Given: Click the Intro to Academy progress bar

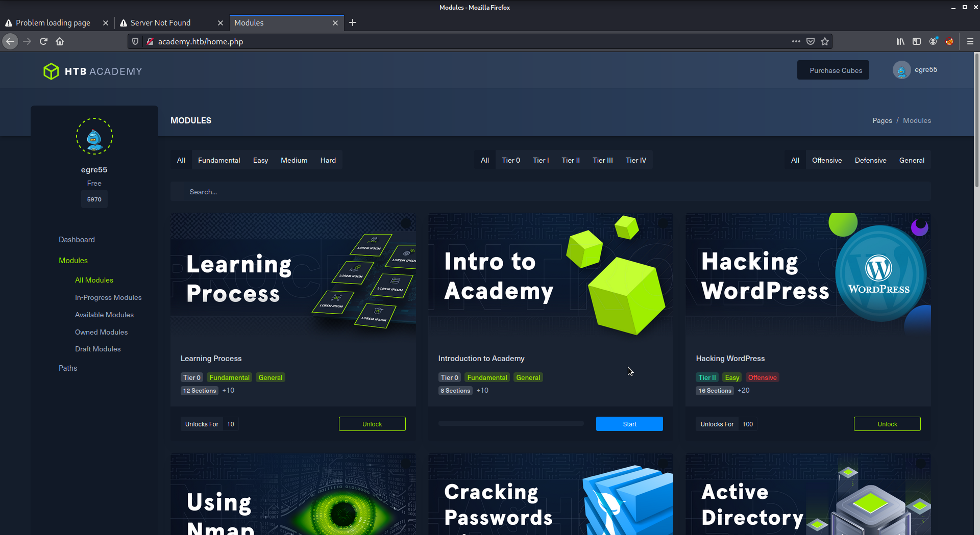Looking at the screenshot, I should tap(511, 423).
